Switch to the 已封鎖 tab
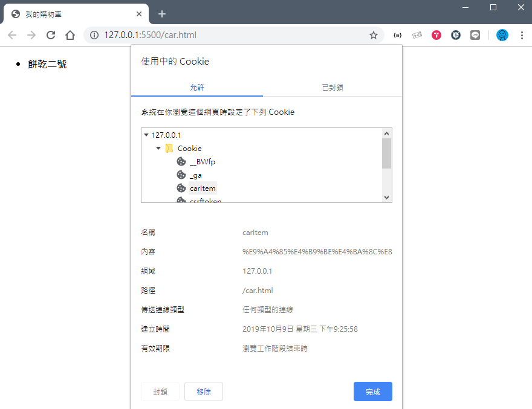 point(332,88)
